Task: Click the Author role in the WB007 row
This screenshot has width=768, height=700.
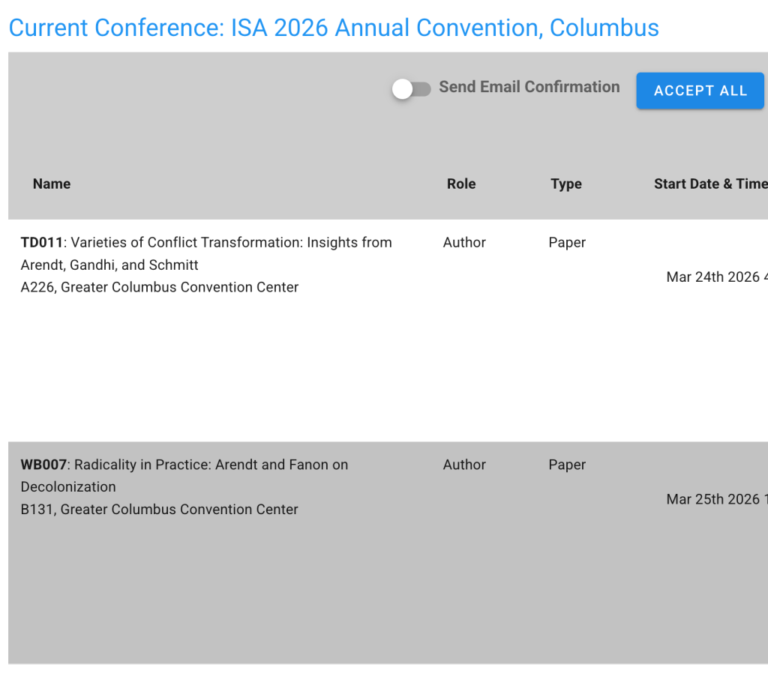Action: click(x=464, y=465)
